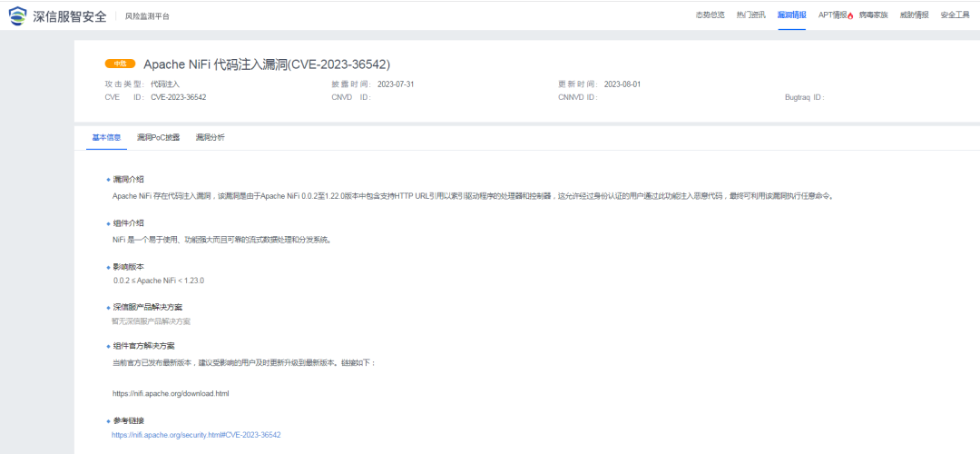Select the 漏洞情报 nav item
This screenshot has height=454, width=980.
coord(791,15)
